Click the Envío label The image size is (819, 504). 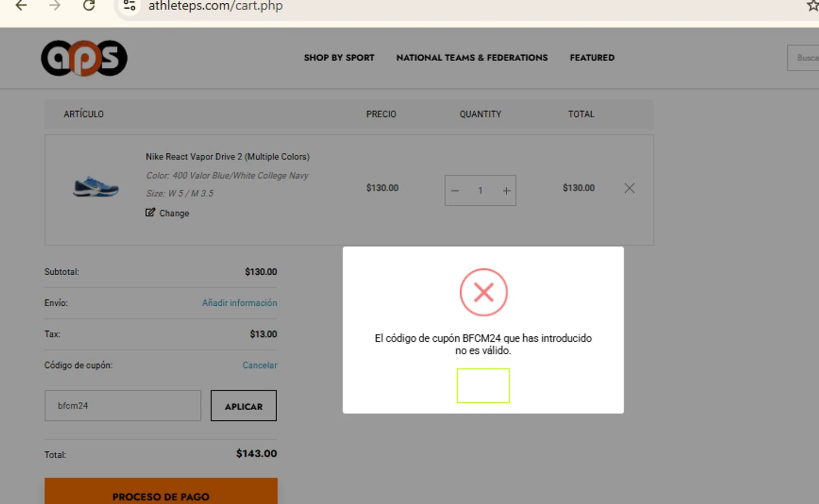pyautogui.click(x=56, y=303)
